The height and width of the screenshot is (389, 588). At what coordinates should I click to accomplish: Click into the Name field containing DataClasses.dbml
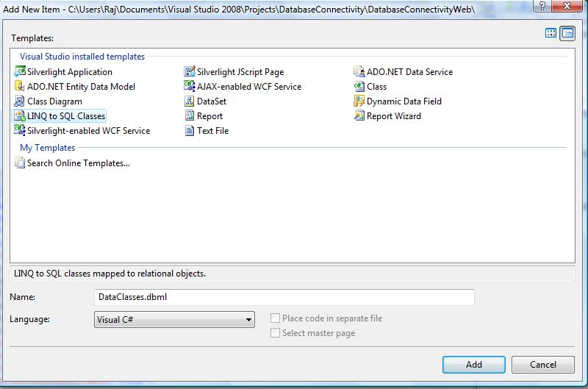(x=284, y=297)
